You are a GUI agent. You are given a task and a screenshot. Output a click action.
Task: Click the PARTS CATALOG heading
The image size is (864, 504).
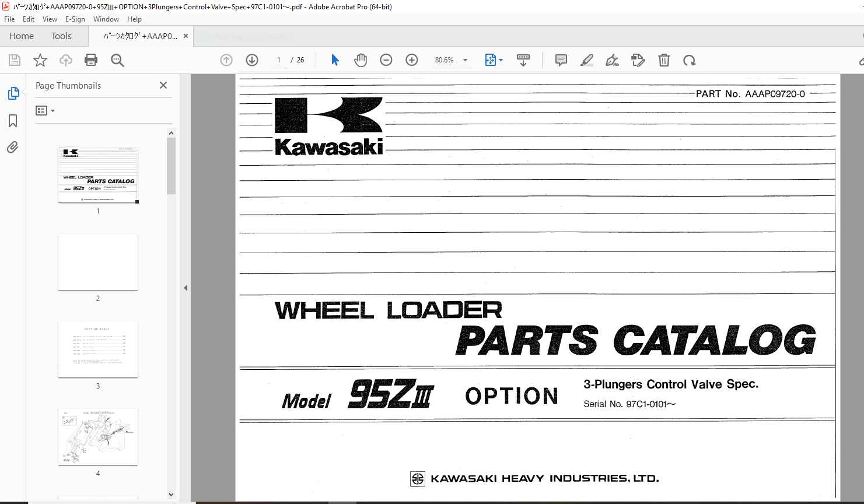(636, 341)
